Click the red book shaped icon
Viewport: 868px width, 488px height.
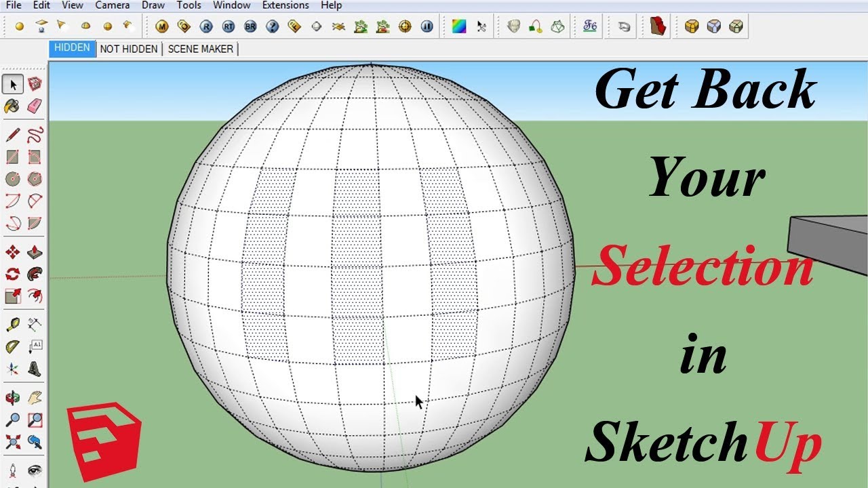(x=657, y=26)
